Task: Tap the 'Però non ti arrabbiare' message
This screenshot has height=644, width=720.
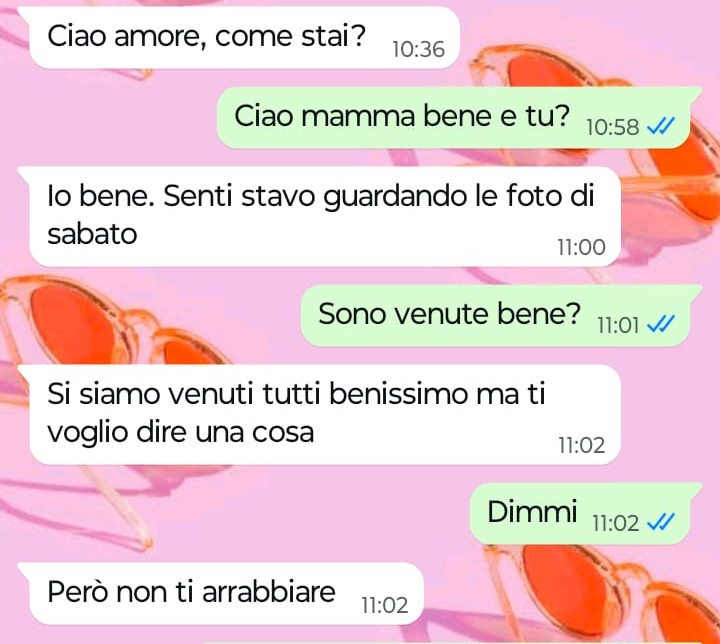Action: (x=220, y=593)
